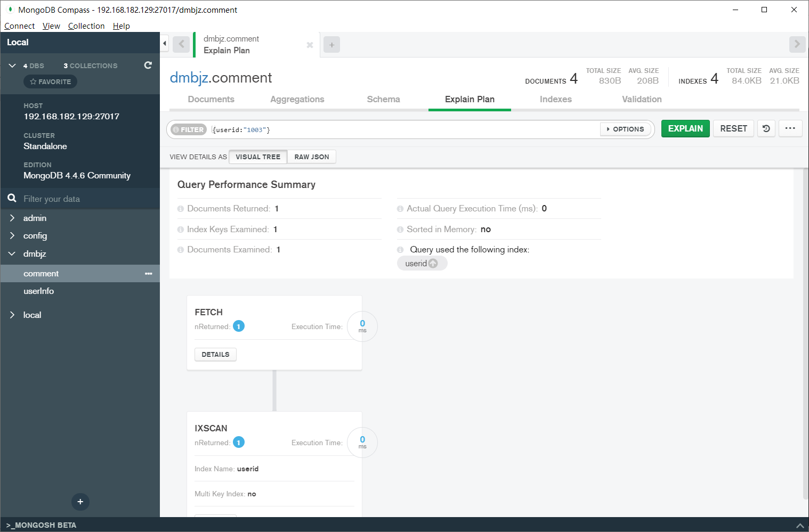This screenshot has width=809, height=532.
Task: Collapse the databases list chevron
Action: (12, 66)
